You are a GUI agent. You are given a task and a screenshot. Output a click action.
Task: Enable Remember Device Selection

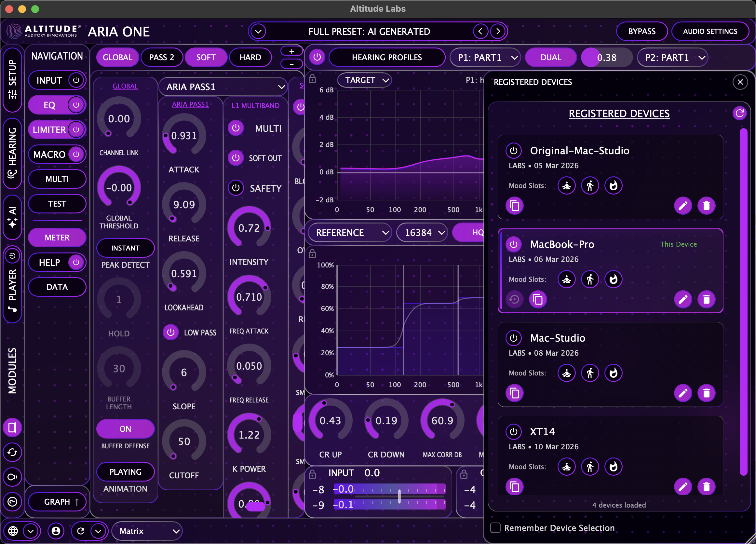pyautogui.click(x=495, y=528)
